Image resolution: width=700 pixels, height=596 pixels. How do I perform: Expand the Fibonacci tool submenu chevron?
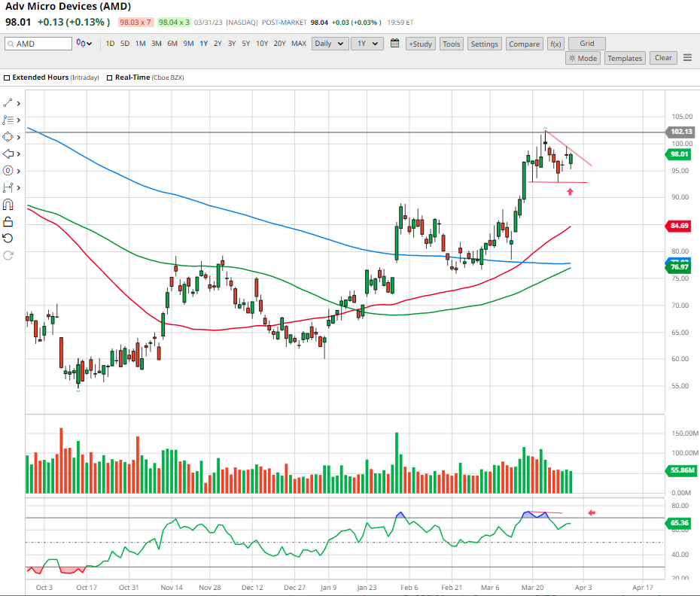coord(18,171)
